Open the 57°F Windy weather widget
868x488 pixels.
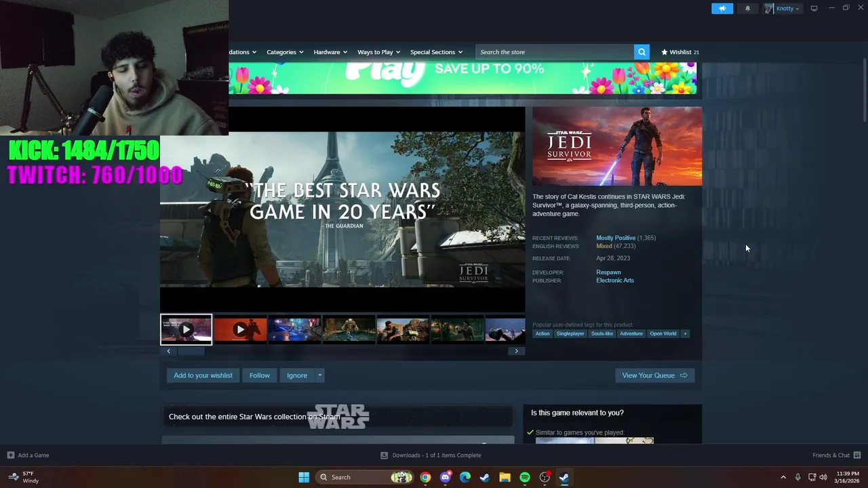pyautogui.click(x=23, y=477)
